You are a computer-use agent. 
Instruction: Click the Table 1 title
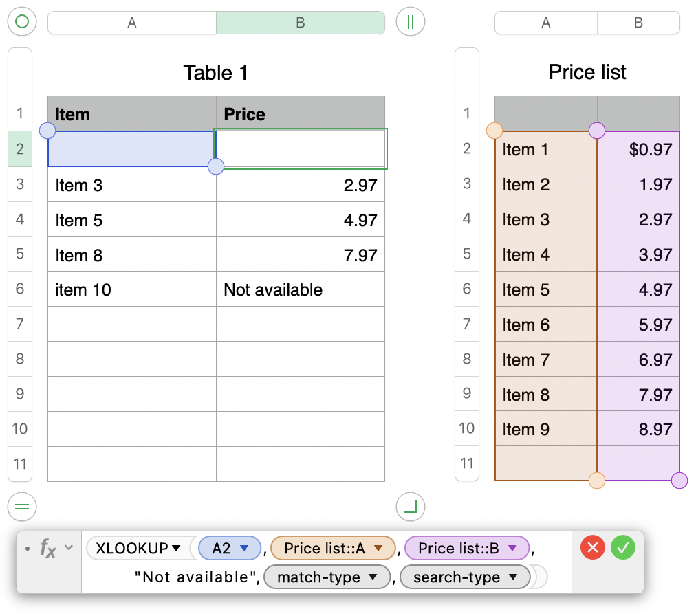[x=215, y=72]
